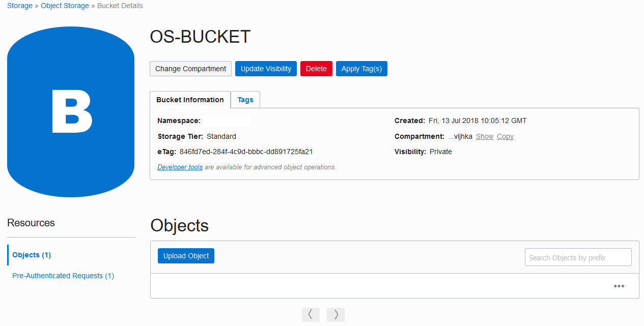Image resolution: width=644 pixels, height=326 pixels.
Task: Click the Bucket Details breadcrumb text
Action: pyautogui.click(x=120, y=6)
